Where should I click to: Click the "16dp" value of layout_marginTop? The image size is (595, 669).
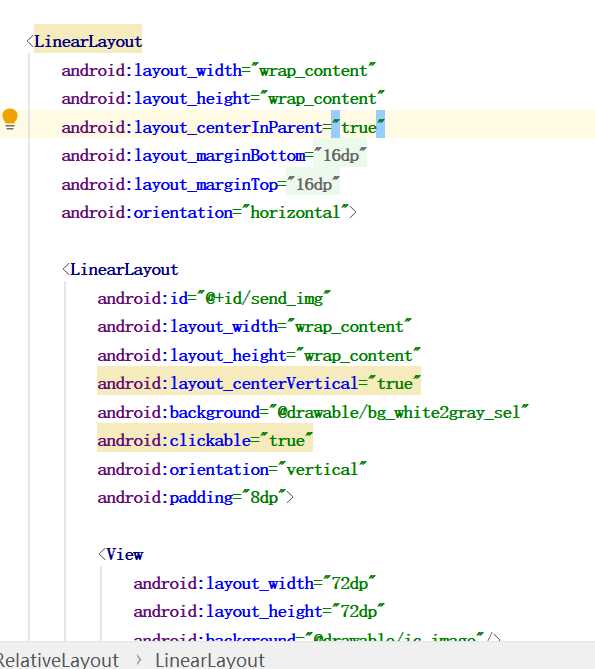pyautogui.click(x=313, y=184)
